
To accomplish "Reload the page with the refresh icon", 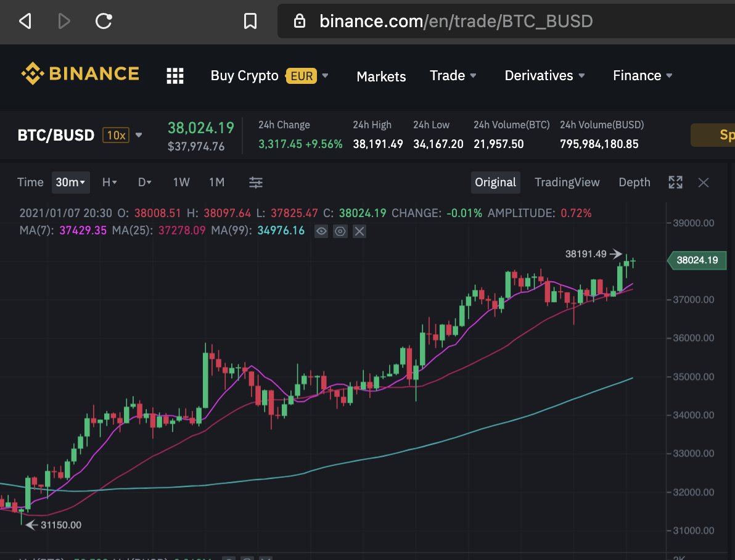I will pos(103,21).
